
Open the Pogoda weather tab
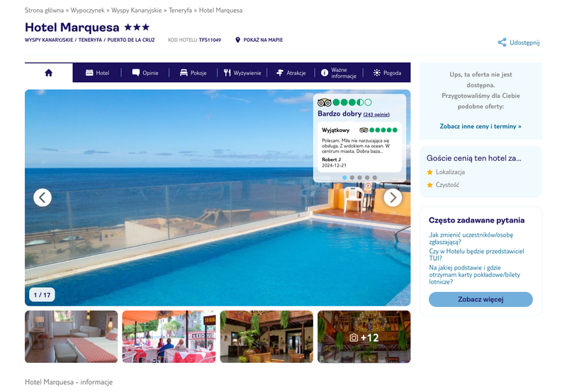click(387, 73)
